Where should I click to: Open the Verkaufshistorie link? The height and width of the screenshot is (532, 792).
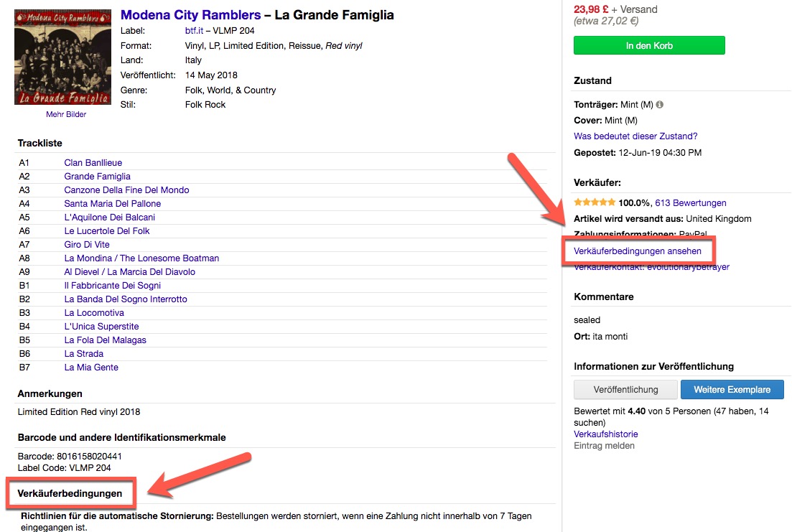(605, 434)
